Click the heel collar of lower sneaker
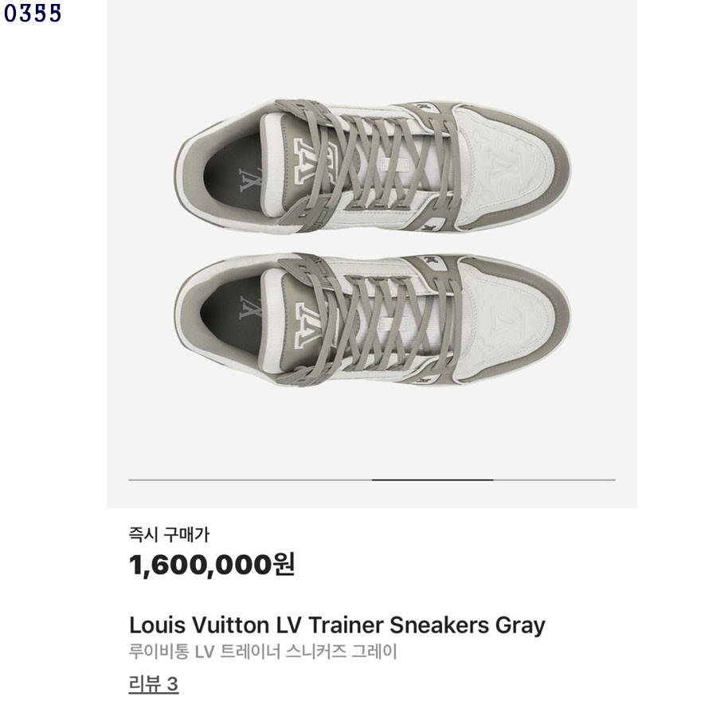 (x=190, y=319)
